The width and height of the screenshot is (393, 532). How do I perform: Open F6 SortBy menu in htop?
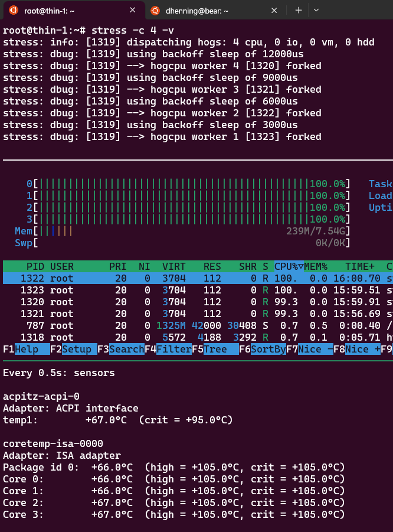click(262, 349)
